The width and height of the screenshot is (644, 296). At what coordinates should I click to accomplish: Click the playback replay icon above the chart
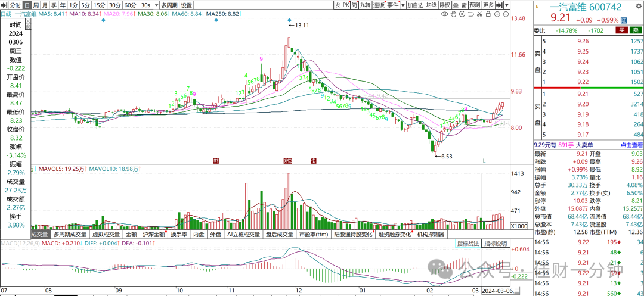(462, 14)
